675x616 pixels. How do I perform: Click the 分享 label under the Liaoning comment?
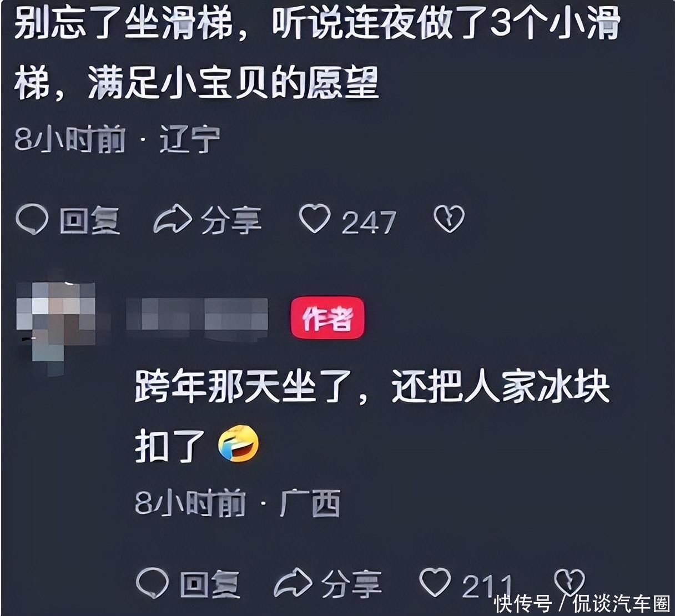(231, 220)
